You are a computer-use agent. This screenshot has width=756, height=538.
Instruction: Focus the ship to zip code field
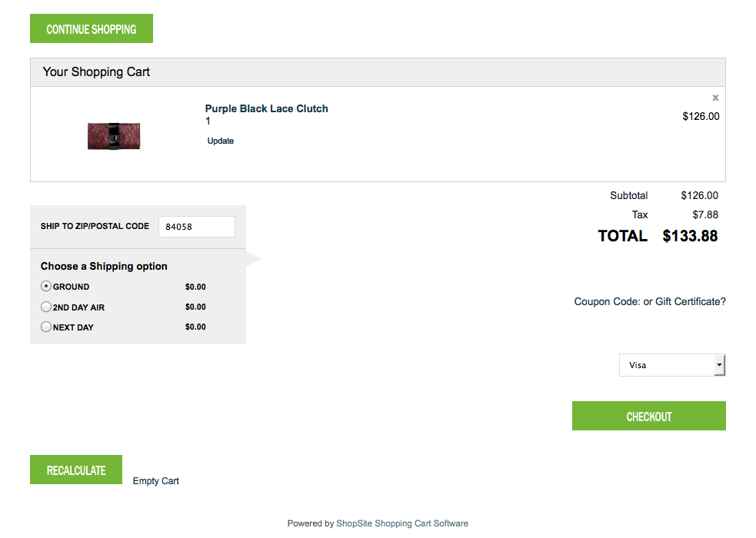(x=196, y=227)
